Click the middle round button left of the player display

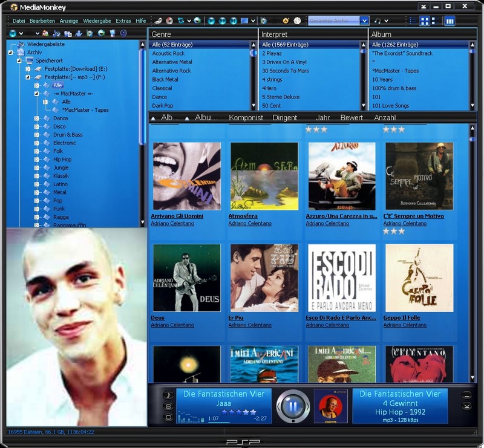click(x=168, y=406)
